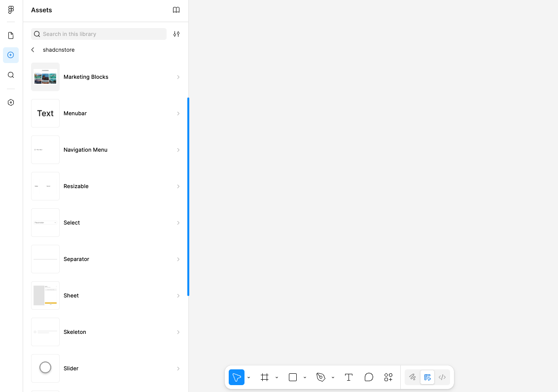
Task: Open the Libraries book icon
Action: (x=176, y=10)
